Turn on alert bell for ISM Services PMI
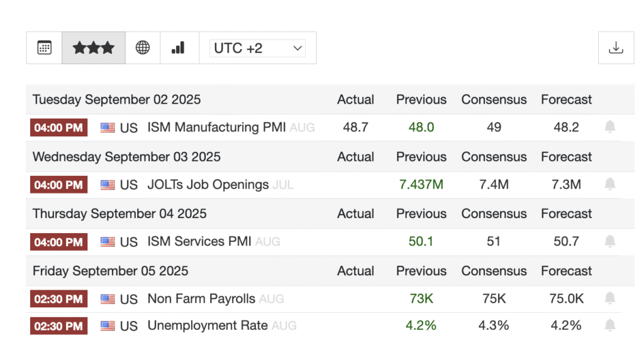The height and width of the screenshot is (338, 644). 609,241
